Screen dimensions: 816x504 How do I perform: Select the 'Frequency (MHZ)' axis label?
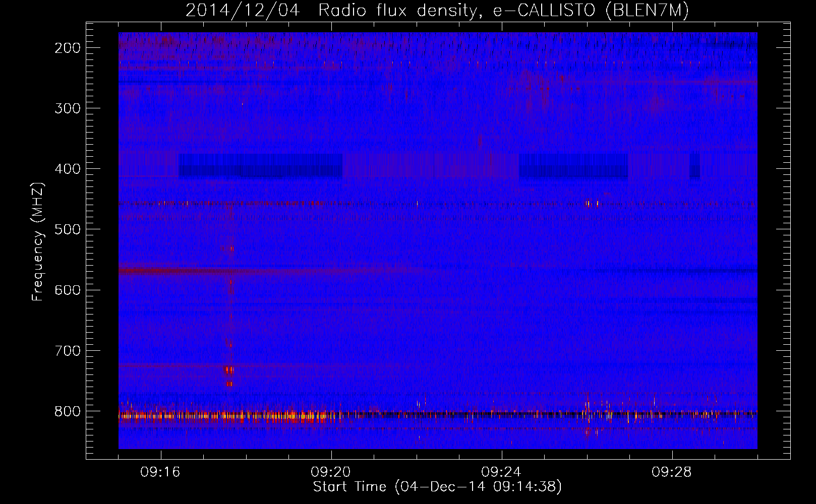point(38,242)
